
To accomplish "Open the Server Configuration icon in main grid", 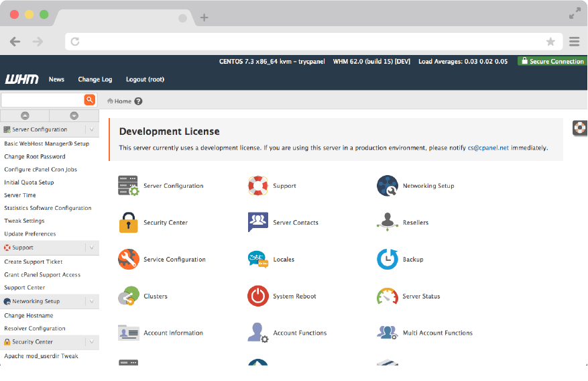I will [128, 186].
